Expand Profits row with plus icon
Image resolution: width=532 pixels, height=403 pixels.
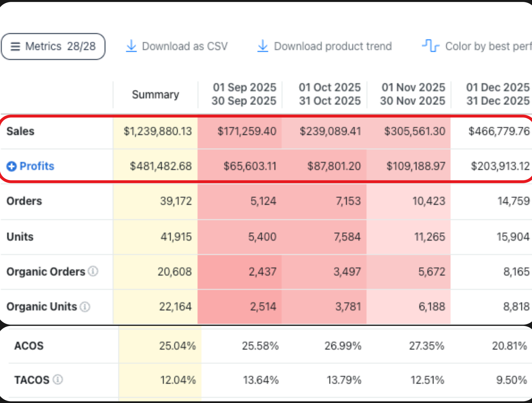point(12,166)
